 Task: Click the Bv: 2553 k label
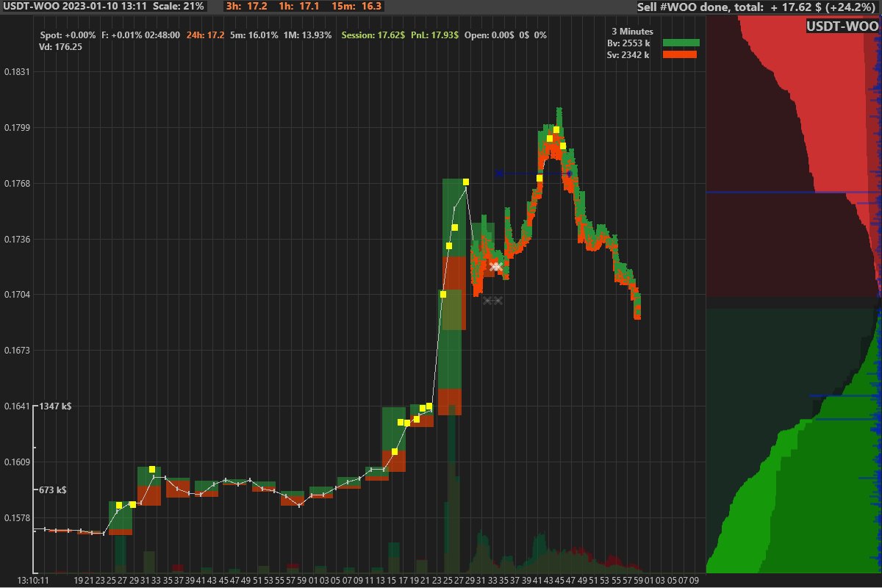[628, 43]
